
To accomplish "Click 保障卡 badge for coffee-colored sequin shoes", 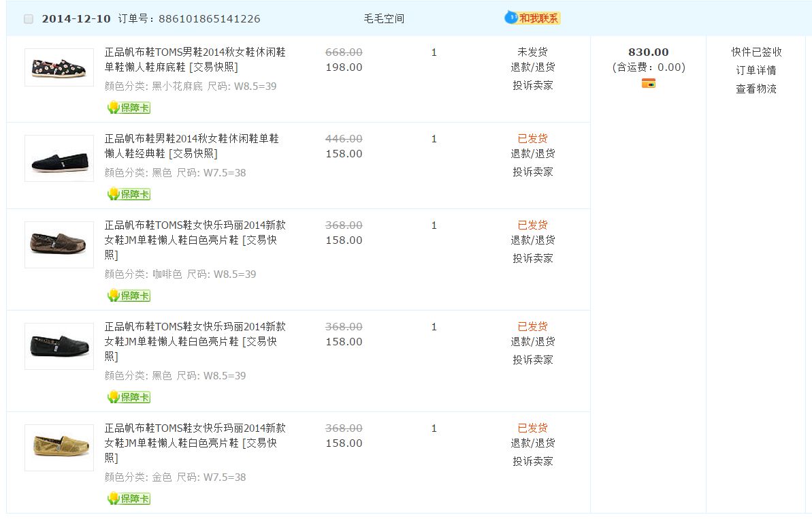I will pos(129,296).
